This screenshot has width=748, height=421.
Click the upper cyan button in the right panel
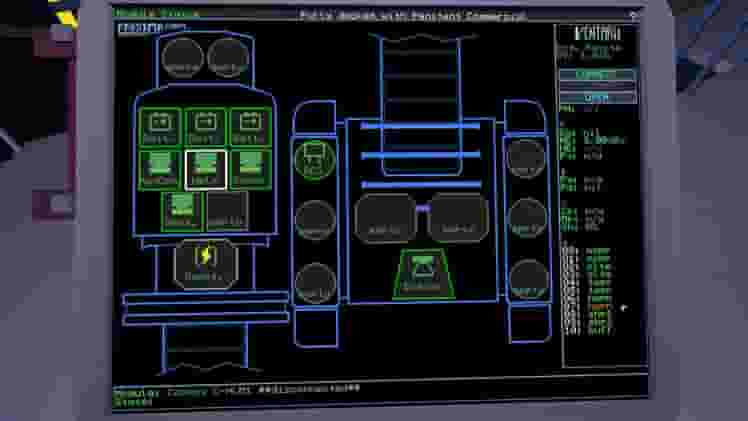pyautogui.click(x=597, y=75)
